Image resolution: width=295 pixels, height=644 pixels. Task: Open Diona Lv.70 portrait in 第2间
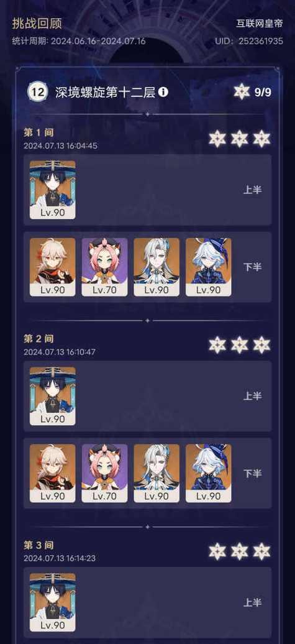point(104,473)
